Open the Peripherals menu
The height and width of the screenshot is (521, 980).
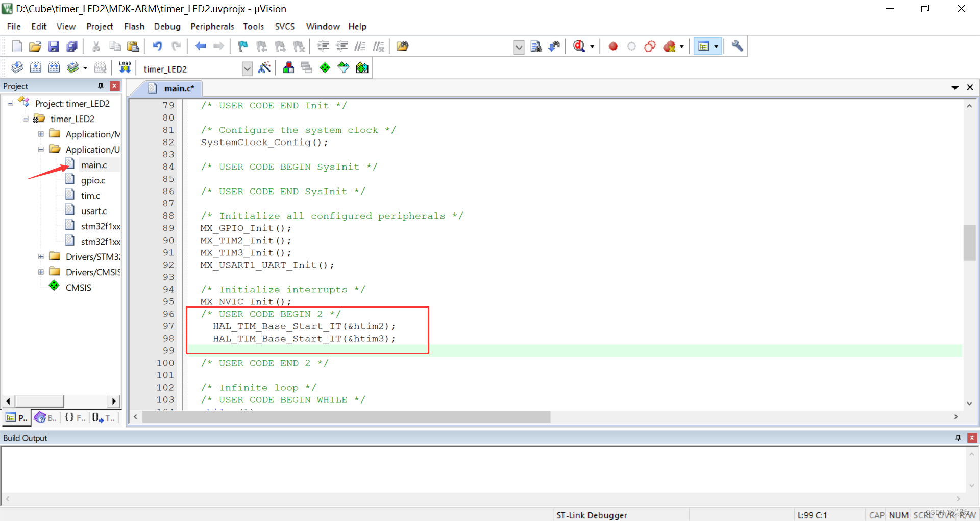tap(212, 27)
